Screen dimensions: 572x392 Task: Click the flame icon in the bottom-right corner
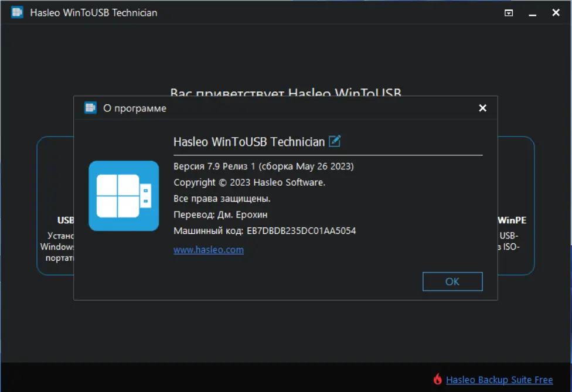point(437,380)
